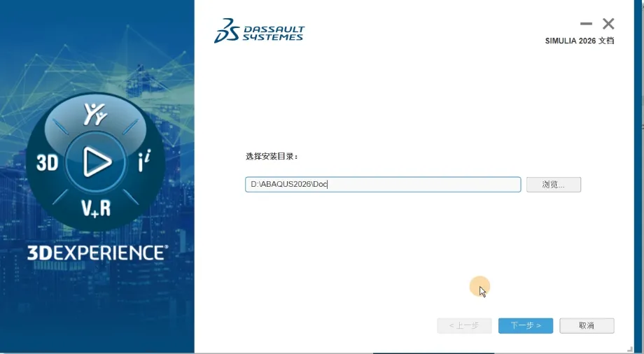644x354 pixels.
Task: Click the people icon atop compass
Action: pyautogui.click(x=95, y=114)
